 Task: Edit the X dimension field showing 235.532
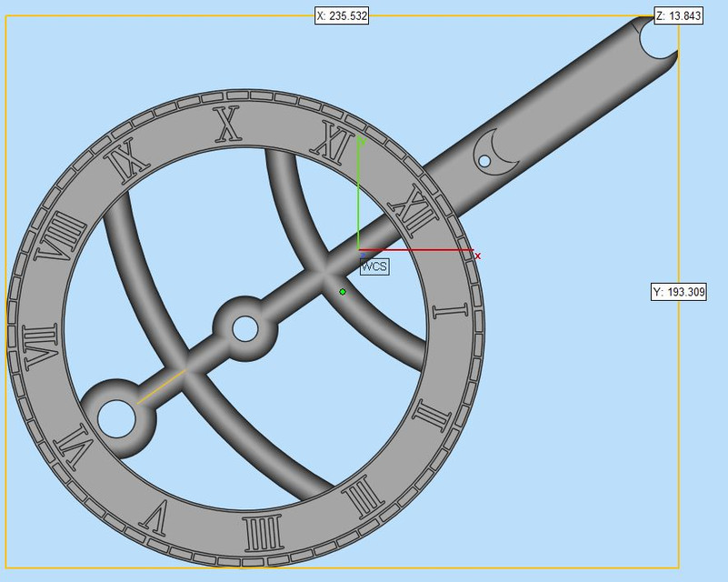(342, 15)
